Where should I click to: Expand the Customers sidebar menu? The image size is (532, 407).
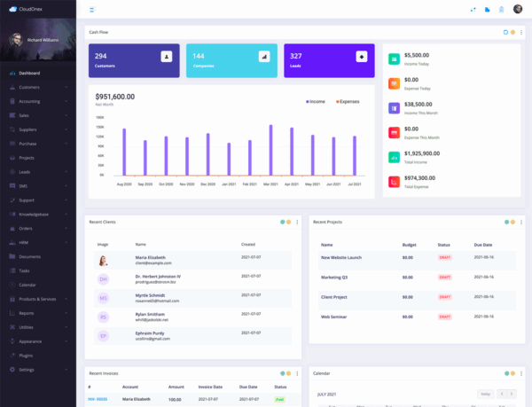[x=37, y=88]
